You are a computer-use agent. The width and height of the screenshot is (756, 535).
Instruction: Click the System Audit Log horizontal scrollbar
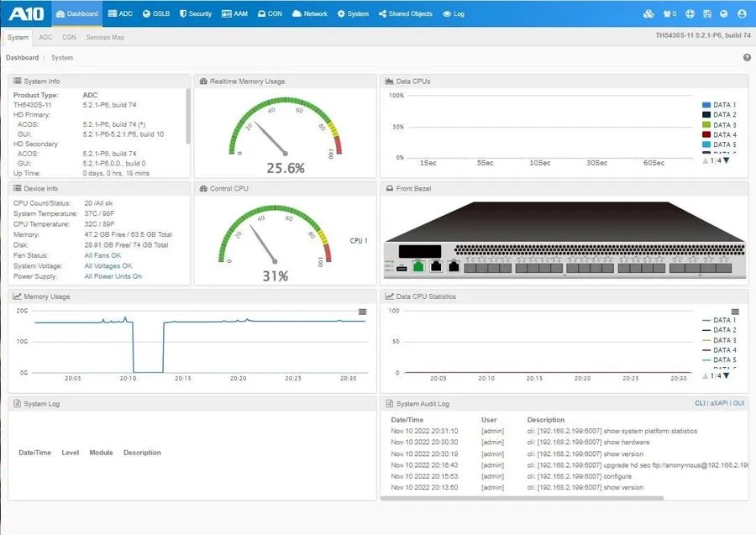tap(522, 498)
